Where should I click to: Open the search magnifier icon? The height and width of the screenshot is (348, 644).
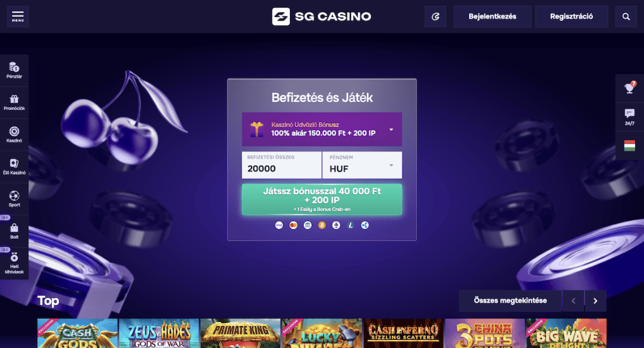click(626, 16)
